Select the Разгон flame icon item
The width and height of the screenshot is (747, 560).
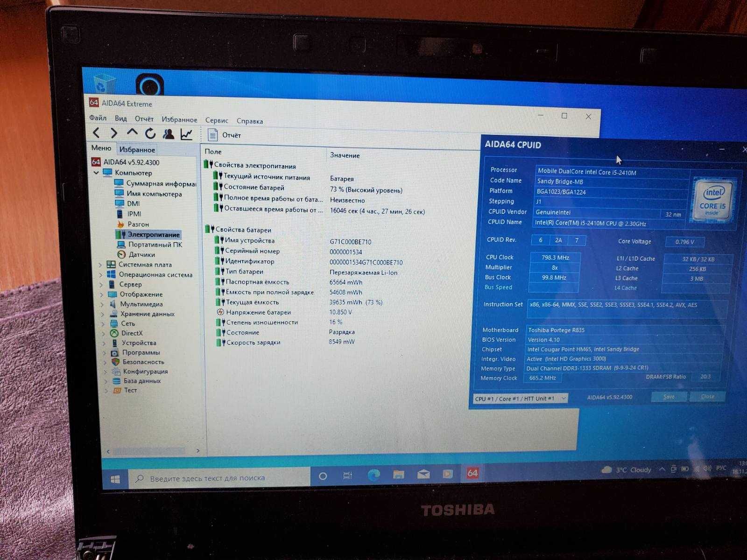121,224
